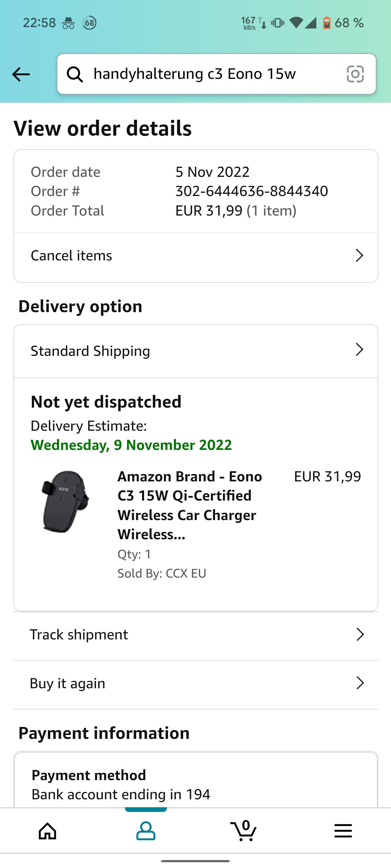Tap Track shipment
Viewport: 391px width, 868px height.
tap(79, 635)
